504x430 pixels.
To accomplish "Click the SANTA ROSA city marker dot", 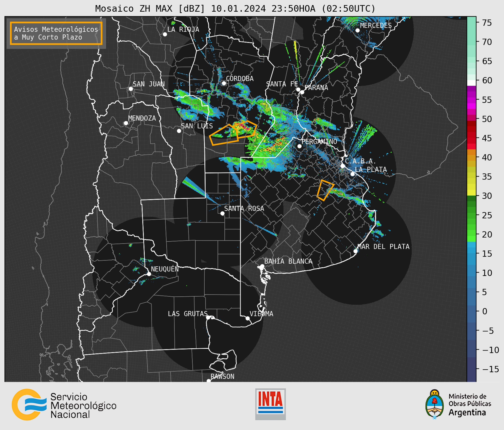I will pyautogui.click(x=222, y=213).
